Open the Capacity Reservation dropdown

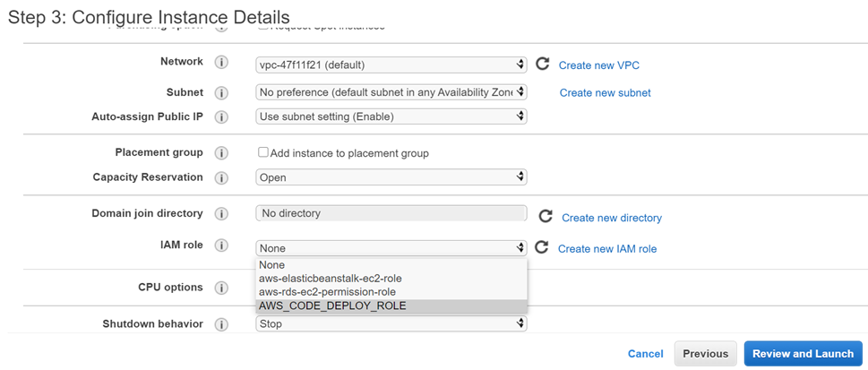391,177
